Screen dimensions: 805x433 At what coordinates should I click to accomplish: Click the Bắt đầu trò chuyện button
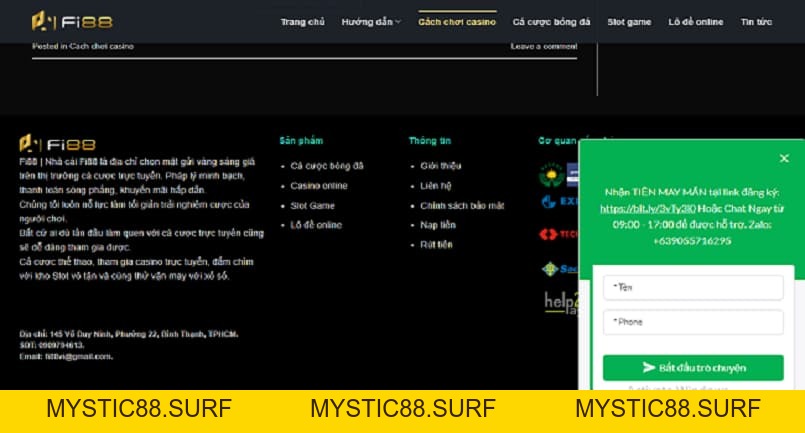(693, 368)
